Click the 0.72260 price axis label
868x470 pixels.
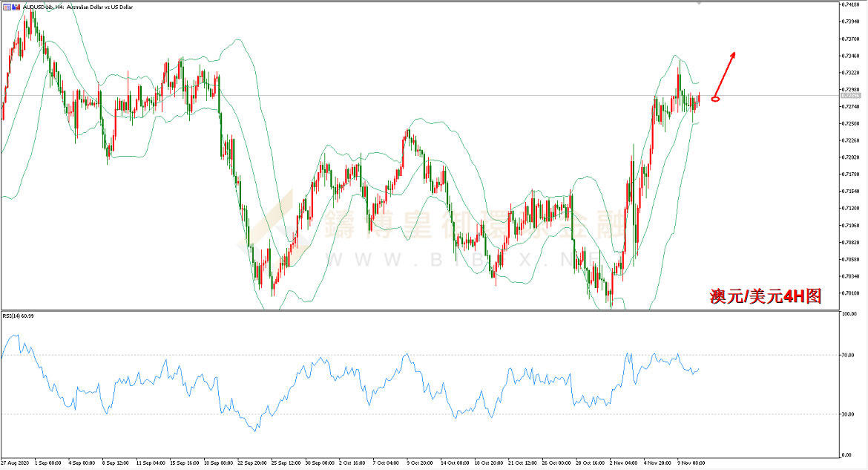click(x=851, y=140)
